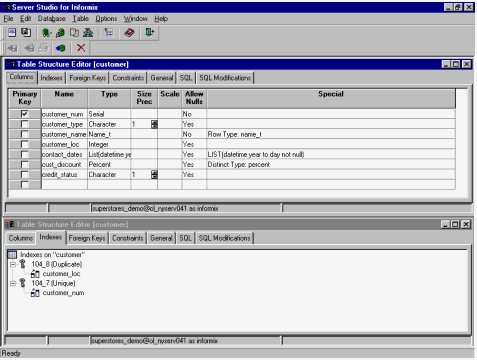Open the Edit menu

click(26, 19)
